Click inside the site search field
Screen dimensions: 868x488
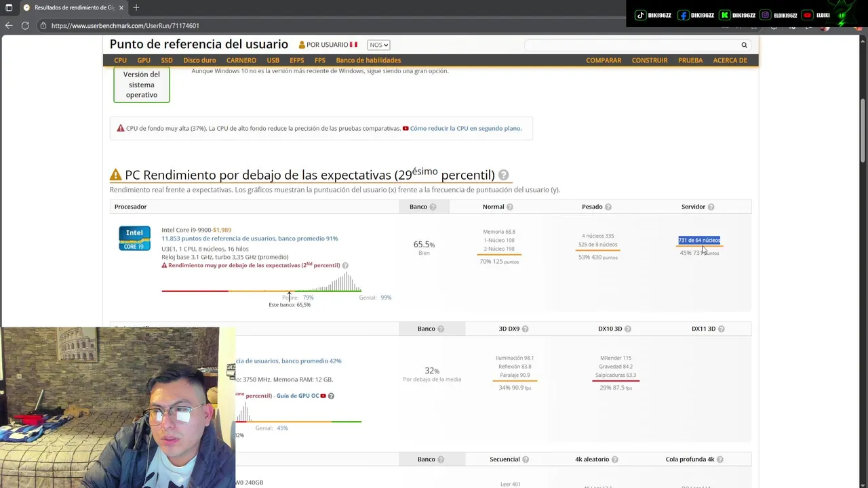coord(631,45)
